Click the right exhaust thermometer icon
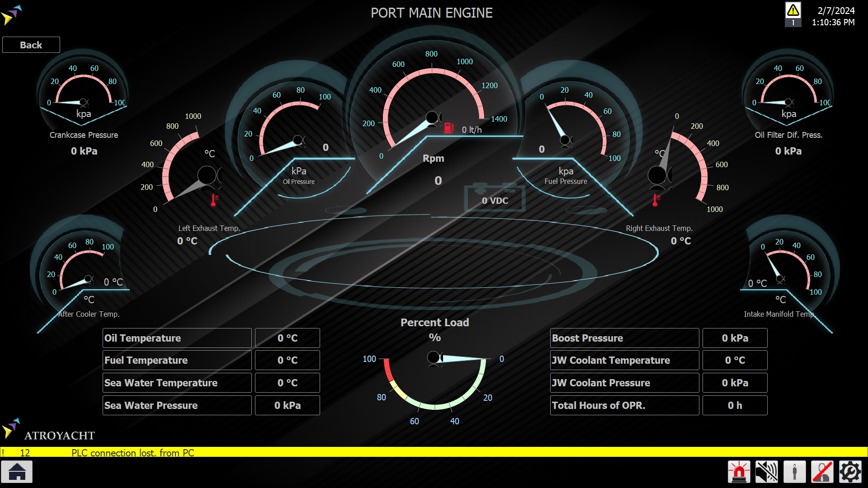 tap(656, 200)
